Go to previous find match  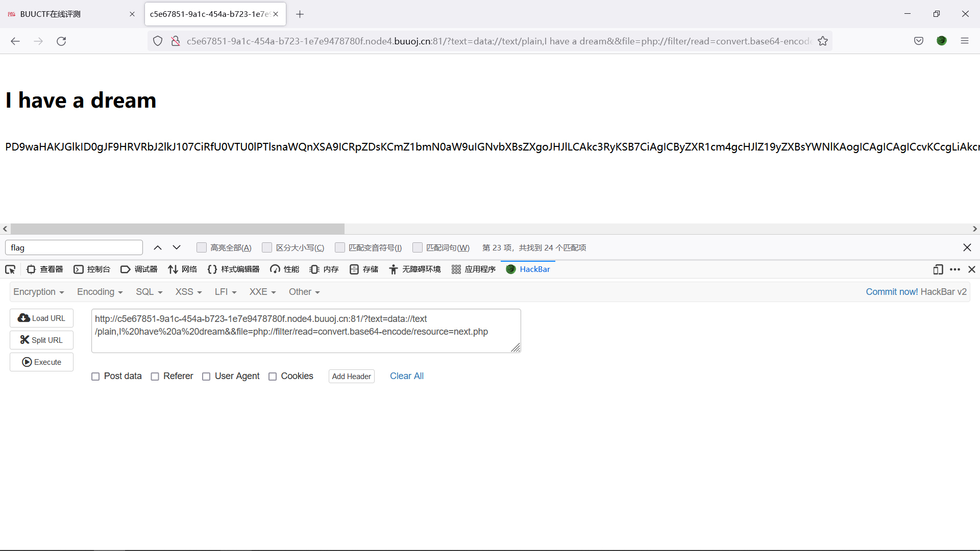(x=158, y=248)
